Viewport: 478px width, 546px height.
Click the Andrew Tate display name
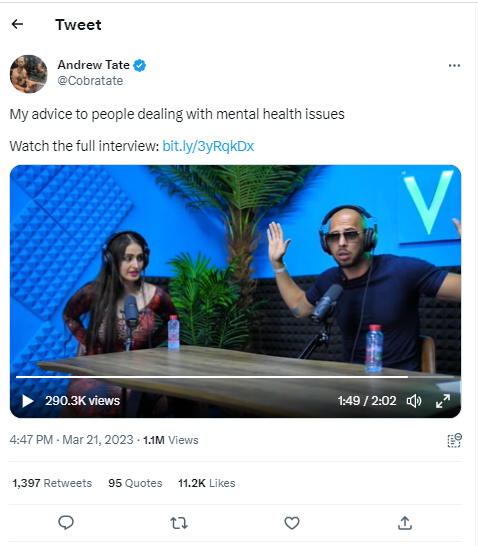[x=93, y=65]
